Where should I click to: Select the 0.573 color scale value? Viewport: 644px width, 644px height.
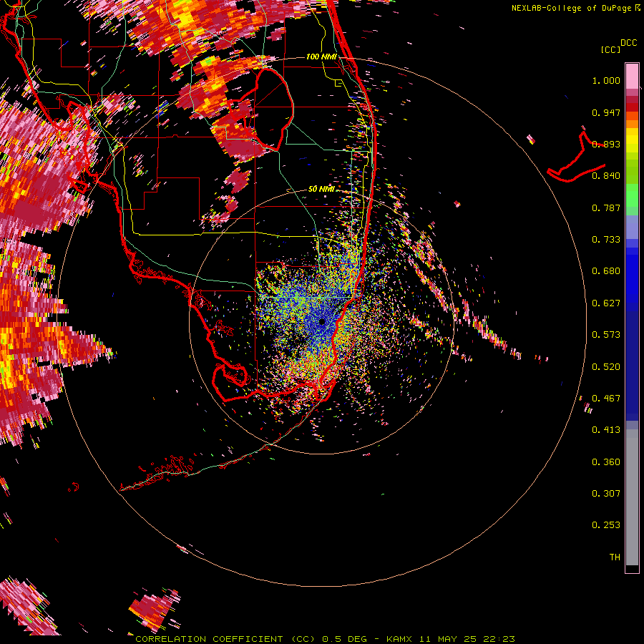coord(606,335)
